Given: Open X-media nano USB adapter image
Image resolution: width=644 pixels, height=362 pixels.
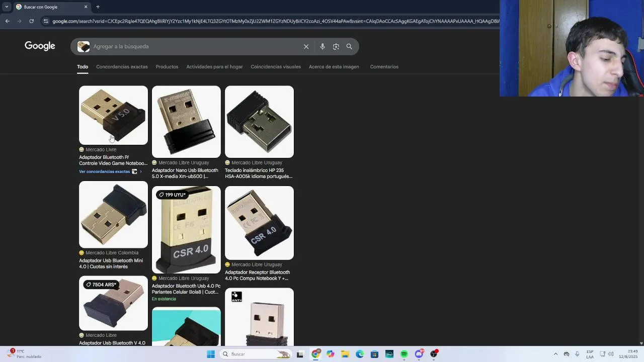Looking at the screenshot, I should (x=186, y=122).
